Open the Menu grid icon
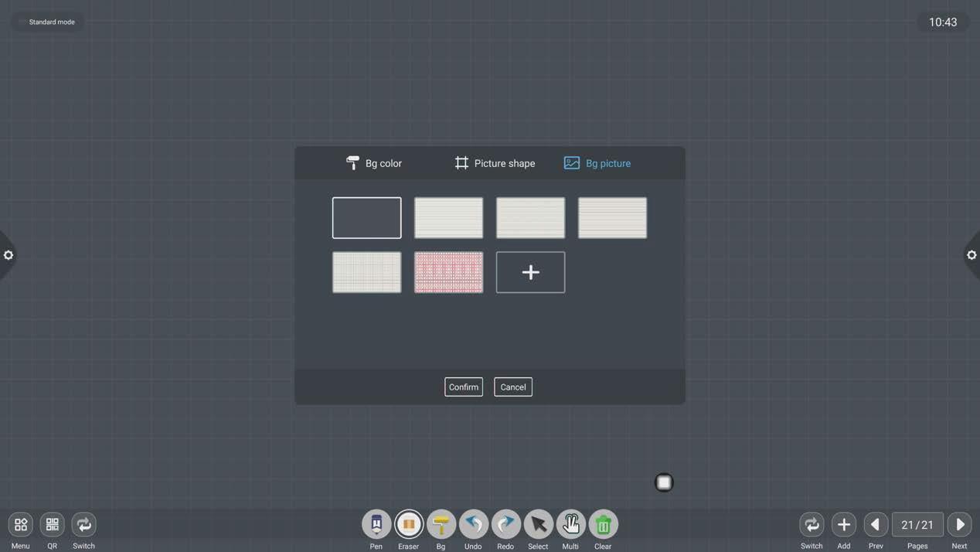Image resolution: width=980 pixels, height=552 pixels. pyautogui.click(x=21, y=524)
